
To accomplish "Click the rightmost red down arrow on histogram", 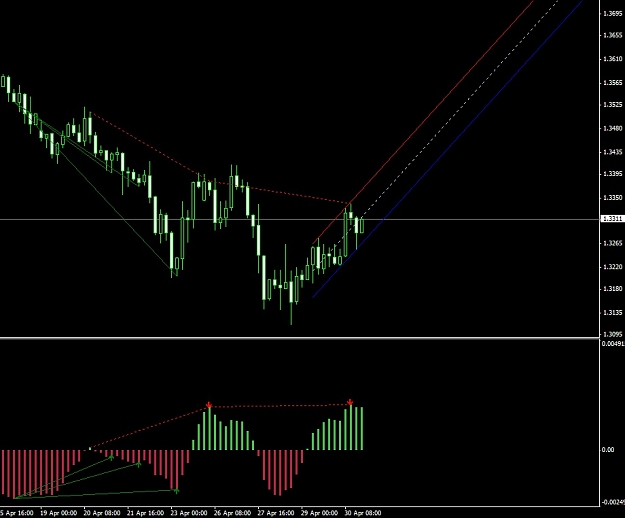I will [350, 402].
